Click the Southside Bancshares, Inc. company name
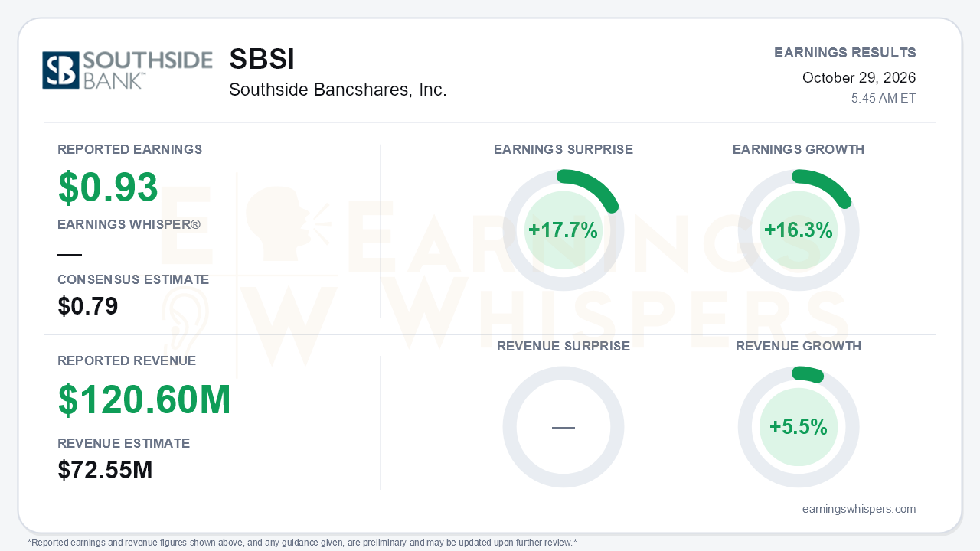980x551 pixels. (338, 90)
